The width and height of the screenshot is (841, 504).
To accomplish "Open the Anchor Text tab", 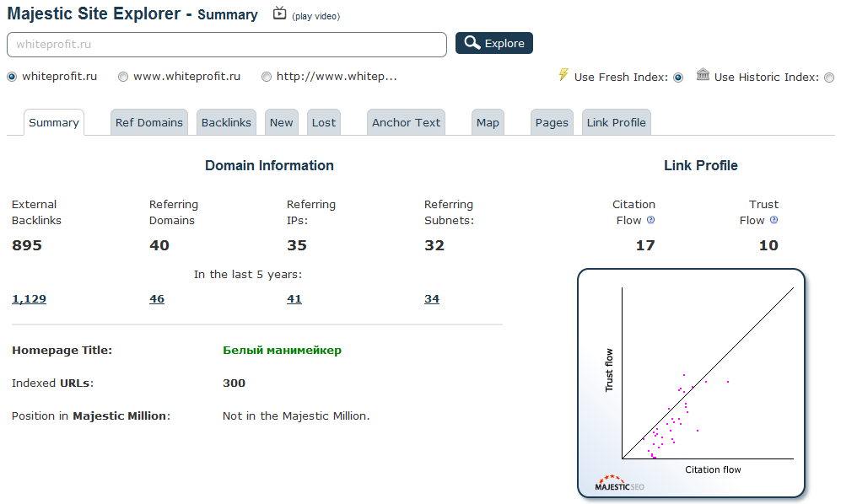I will tap(406, 123).
